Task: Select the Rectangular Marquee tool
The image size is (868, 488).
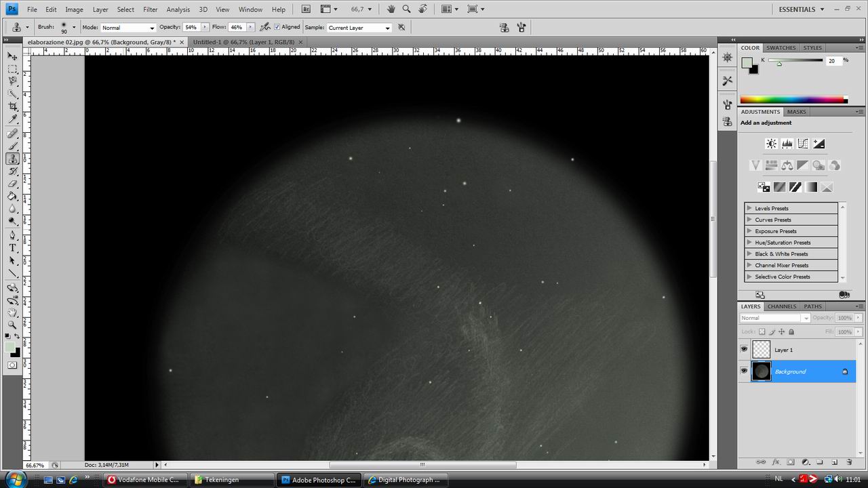Action: tap(12, 69)
